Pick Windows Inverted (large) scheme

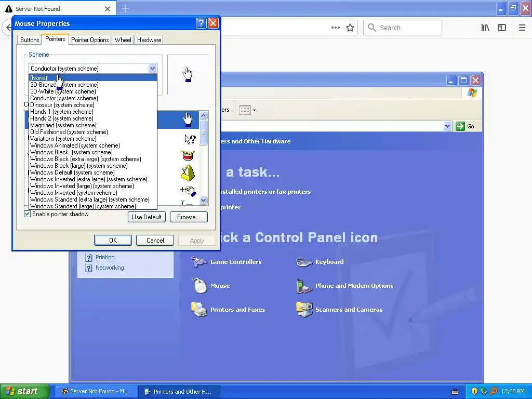tap(92, 186)
